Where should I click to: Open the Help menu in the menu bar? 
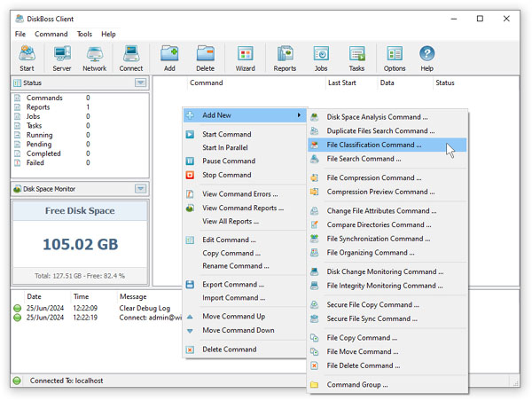108,34
